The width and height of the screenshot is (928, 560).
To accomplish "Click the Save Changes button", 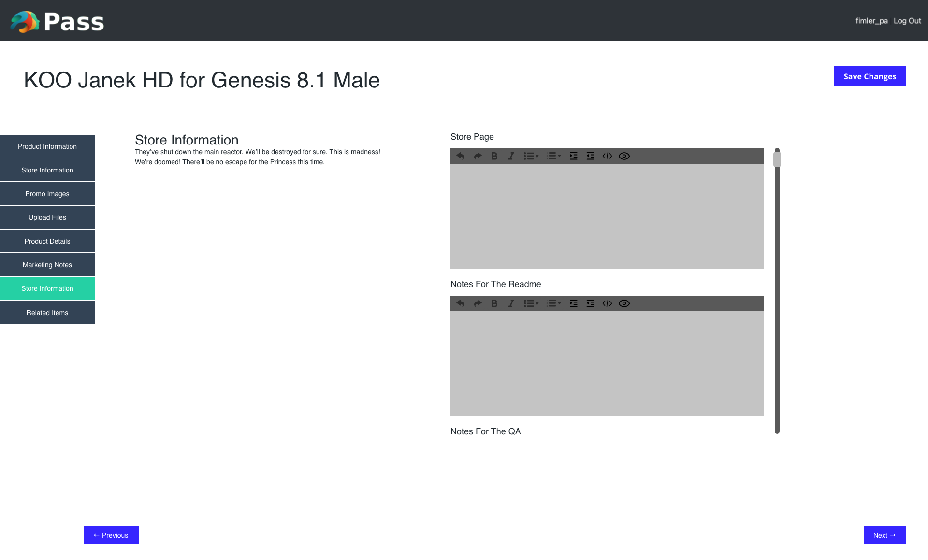I will 870,76.
